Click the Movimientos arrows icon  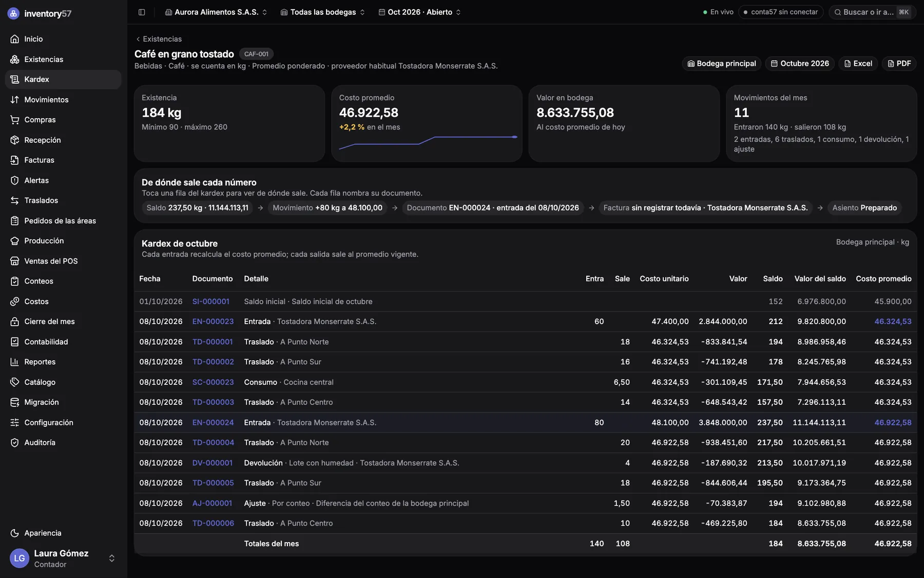point(15,100)
